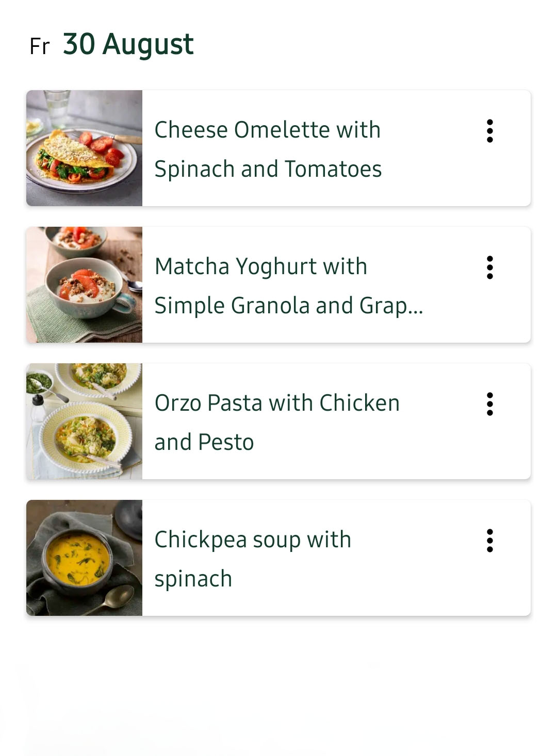Click the truncated "Grap..." text
The image size is (557, 756).
pyautogui.click(x=391, y=306)
